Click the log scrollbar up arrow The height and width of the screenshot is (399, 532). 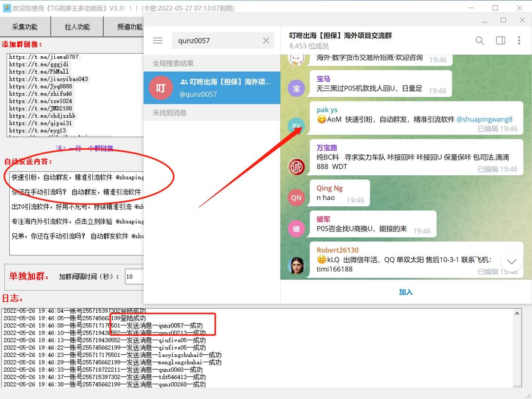pos(517,313)
